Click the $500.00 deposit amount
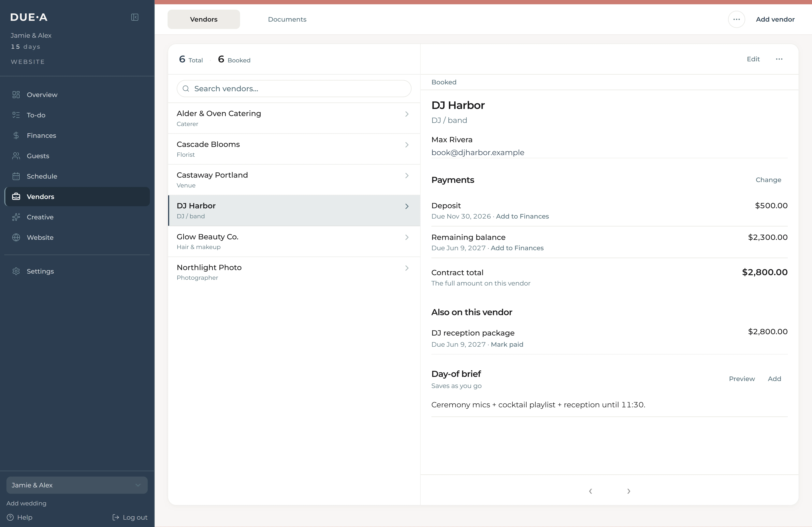Viewport: 812px width, 527px height. click(x=771, y=206)
